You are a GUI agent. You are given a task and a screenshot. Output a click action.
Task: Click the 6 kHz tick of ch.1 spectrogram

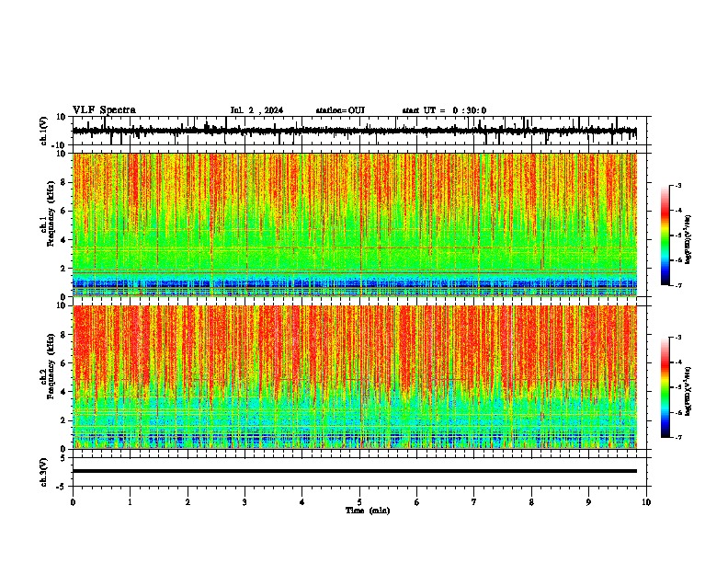(63, 211)
